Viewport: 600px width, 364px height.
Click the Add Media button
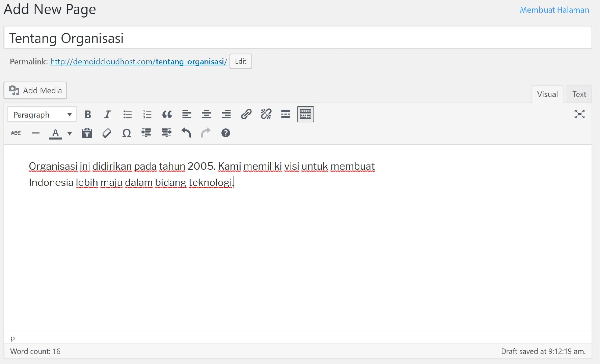(35, 90)
